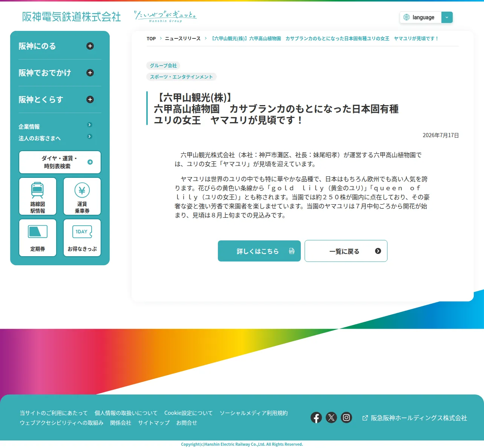The image size is (484, 448).
Task: Click the お得なきっぷ tile label
Action: [82, 249]
